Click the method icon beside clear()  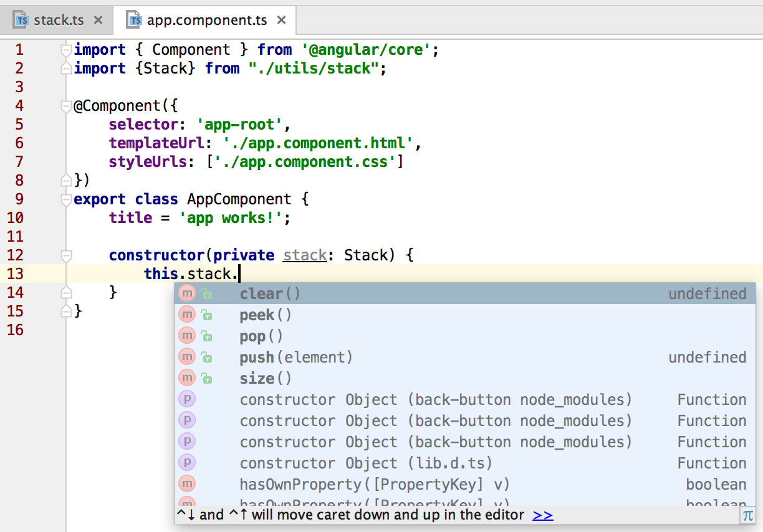[x=187, y=294]
